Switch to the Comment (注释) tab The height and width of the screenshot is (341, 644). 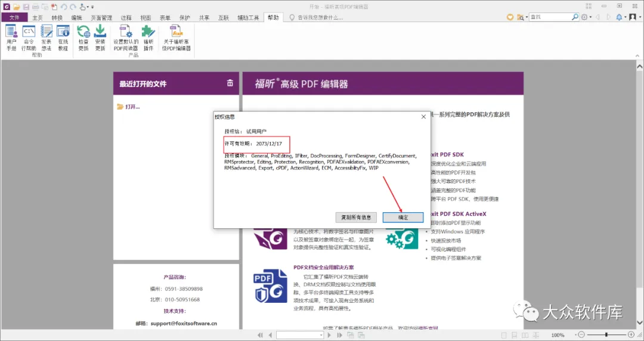pos(126,17)
